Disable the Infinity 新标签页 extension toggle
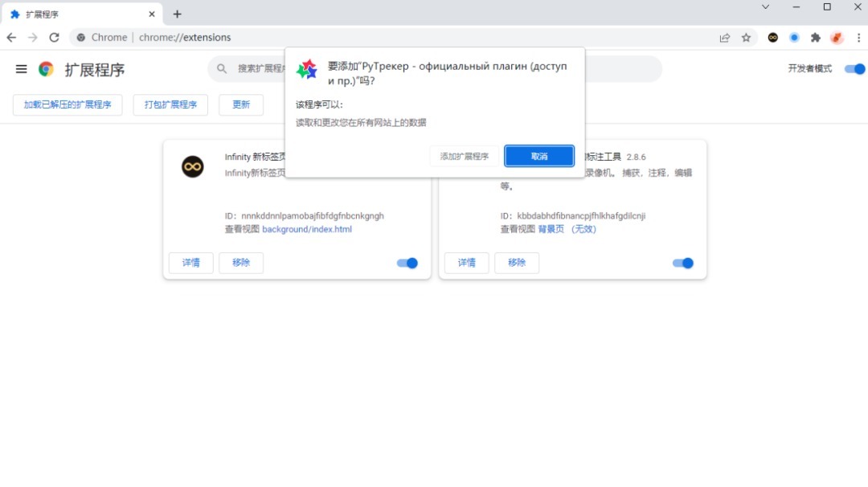 [x=407, y=263]
